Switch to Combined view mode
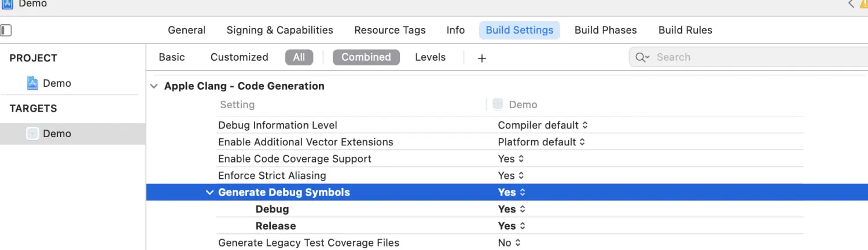The image size is (868, 250). 366,57
